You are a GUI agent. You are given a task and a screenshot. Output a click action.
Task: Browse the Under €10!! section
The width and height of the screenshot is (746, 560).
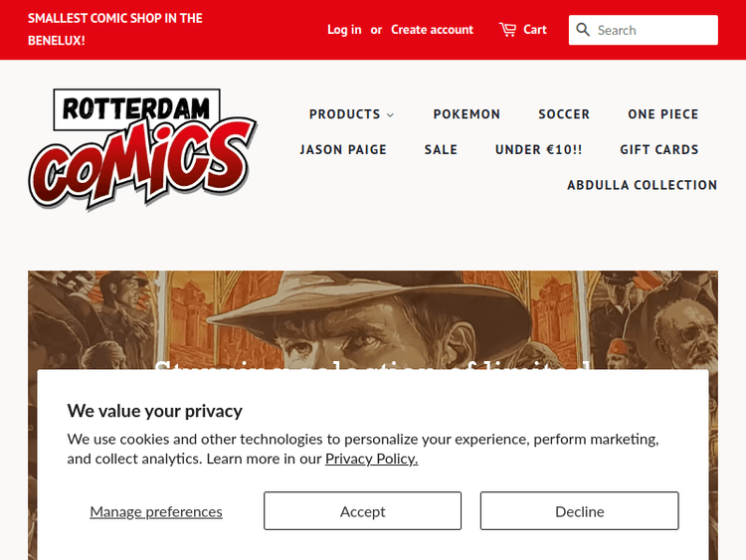pos(538,149)
